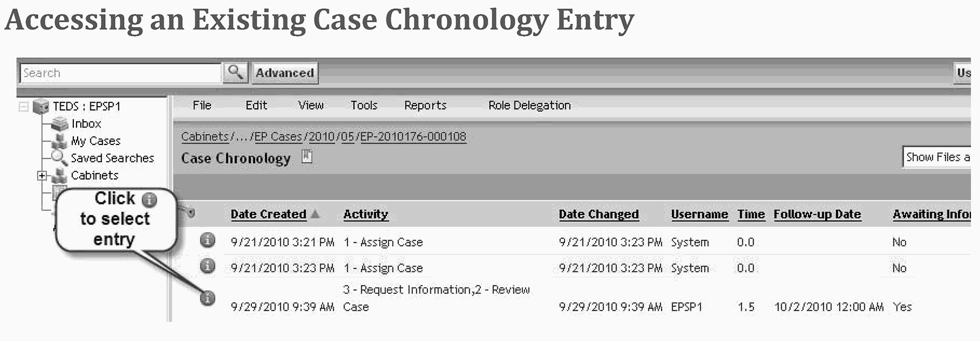Click info icon for 9/21/2010 3:23 PM entry

click(207, 266)
